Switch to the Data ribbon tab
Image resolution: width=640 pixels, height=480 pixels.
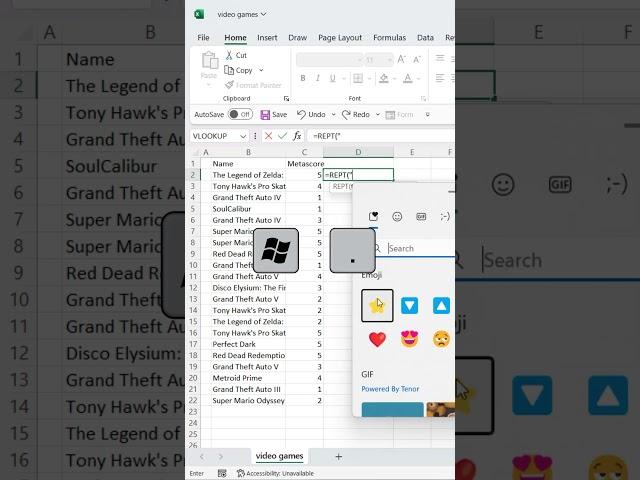(425, 38)
